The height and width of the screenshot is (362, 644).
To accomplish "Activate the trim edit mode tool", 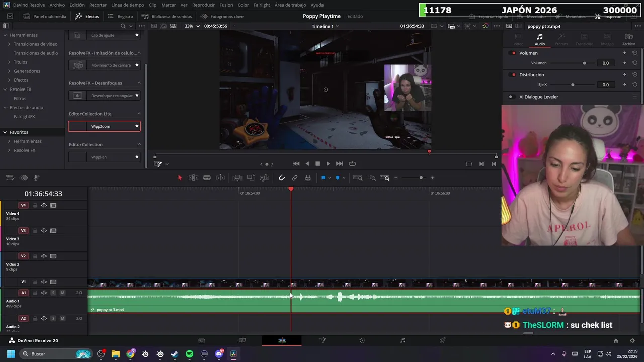I will point(193,178).
